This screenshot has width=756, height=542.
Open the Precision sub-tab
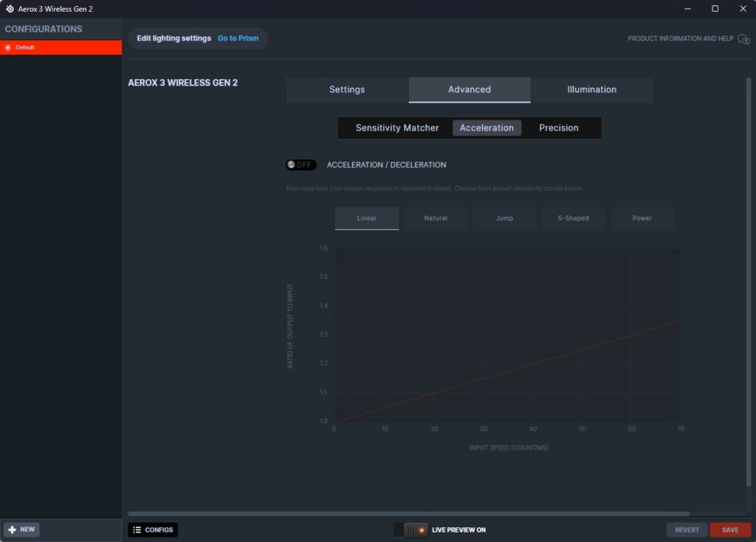tap(559, 128)
